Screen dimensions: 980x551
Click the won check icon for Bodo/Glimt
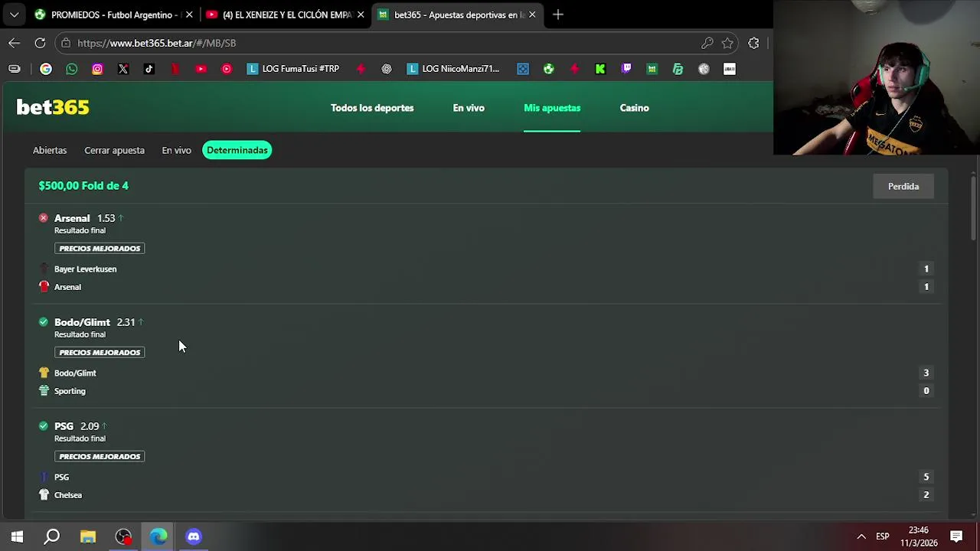44,322
